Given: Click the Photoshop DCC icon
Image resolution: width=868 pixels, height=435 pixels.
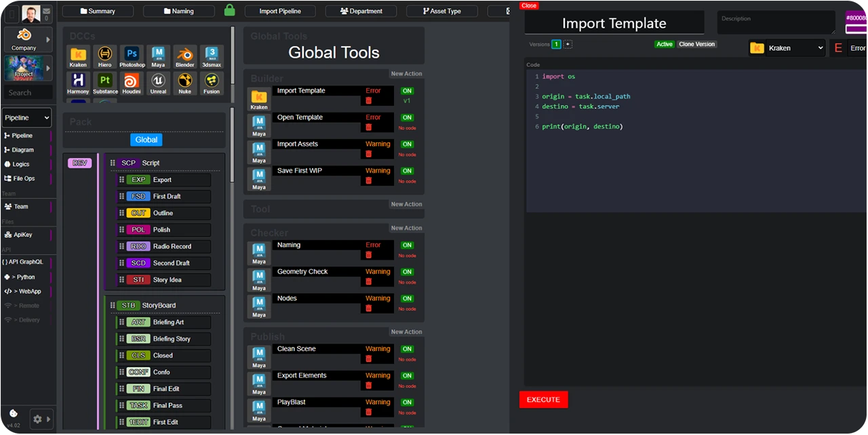Looking at the screenshot, I should 132,56.
